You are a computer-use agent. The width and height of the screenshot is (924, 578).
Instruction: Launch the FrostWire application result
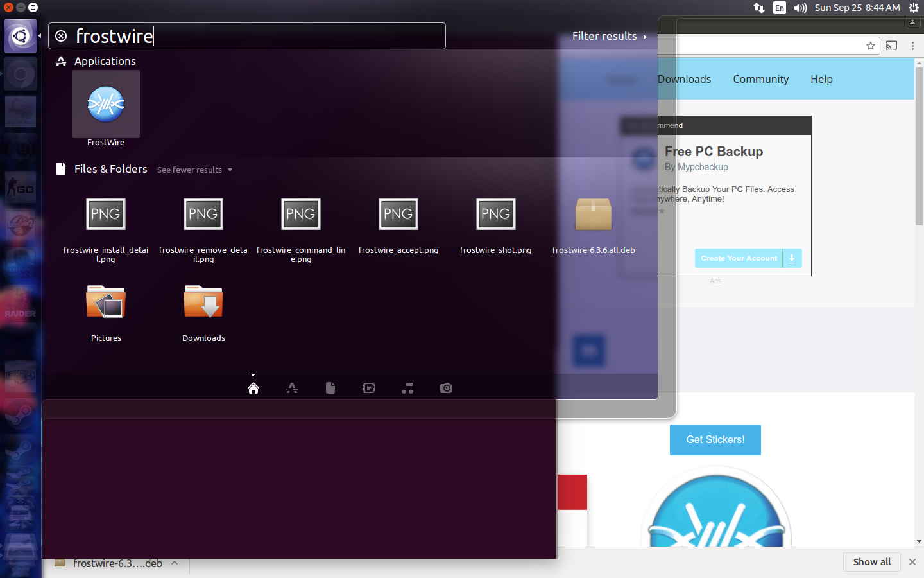point(106,109)
